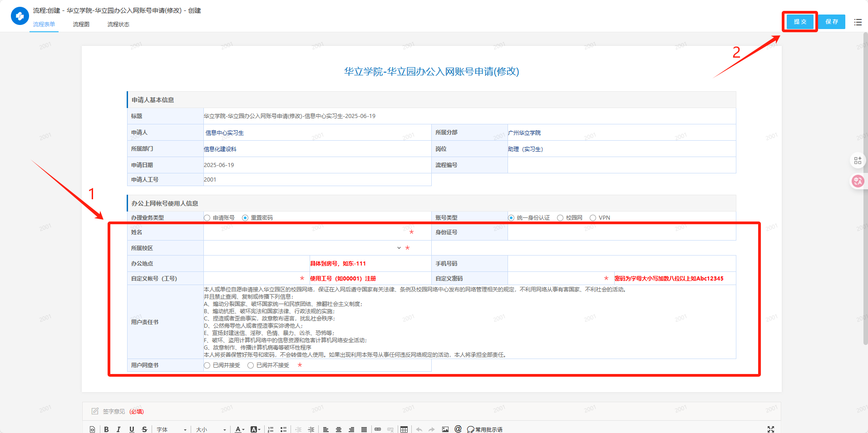Click the underline formatting icon
Viewport: 868px width, 433px height.
[x=132, y=429]
